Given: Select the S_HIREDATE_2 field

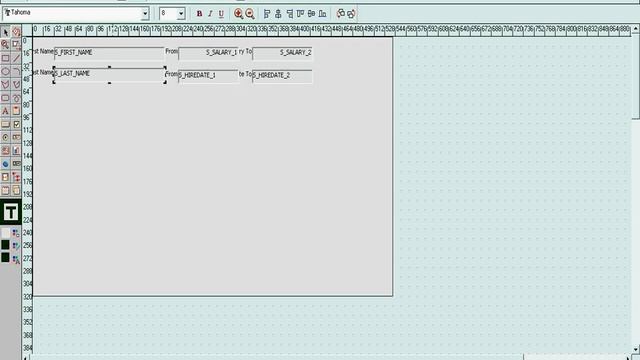Looking at the screenshot, I should 282,76.
